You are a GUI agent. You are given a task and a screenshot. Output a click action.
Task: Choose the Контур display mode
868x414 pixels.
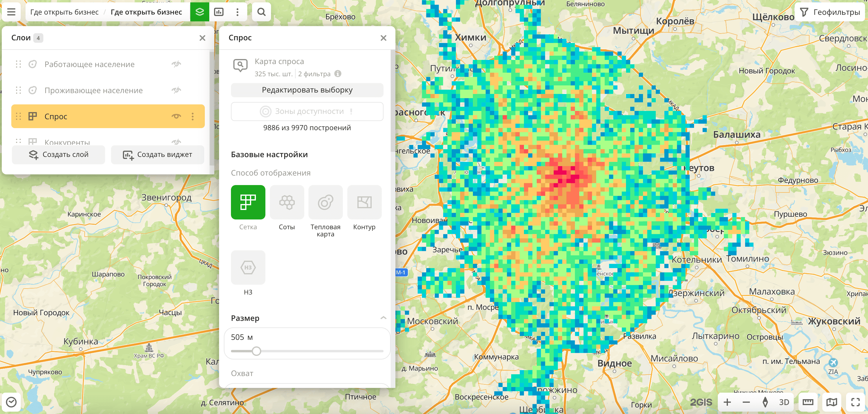tap(364, 202)
